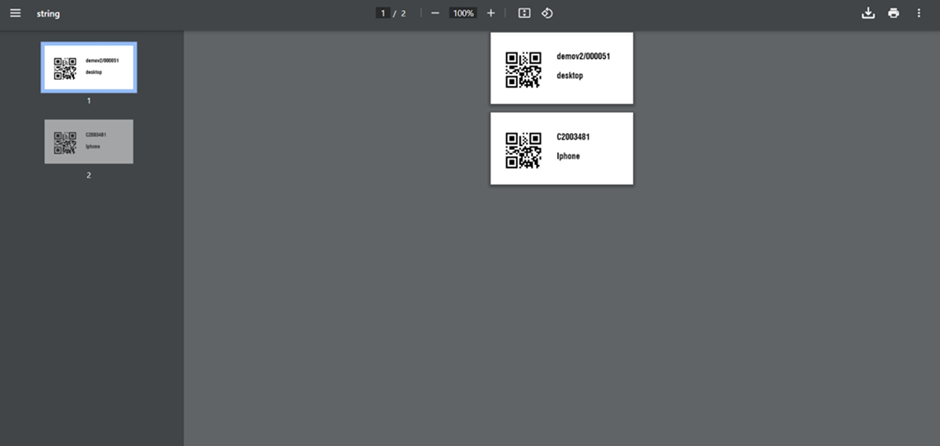Select page 1 thumbnail in sidebar
Viewport: 940px width, 446px height.
[89, 67]
